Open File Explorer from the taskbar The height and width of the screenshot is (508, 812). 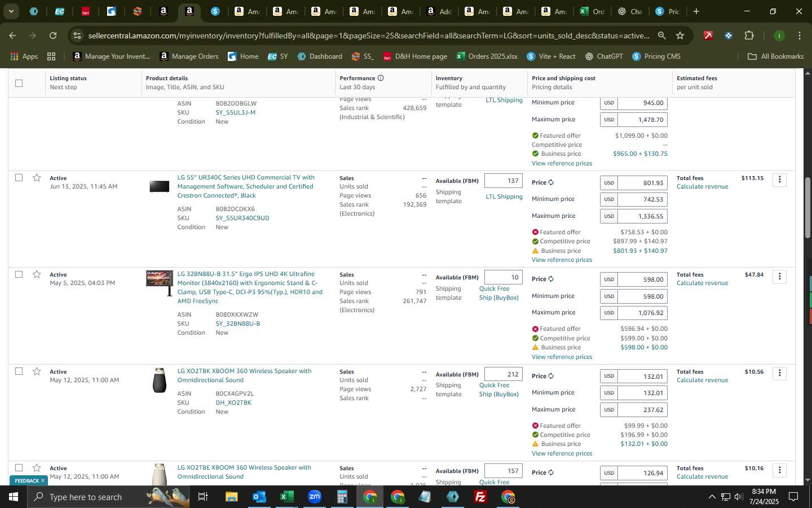[x=231, y=497]
